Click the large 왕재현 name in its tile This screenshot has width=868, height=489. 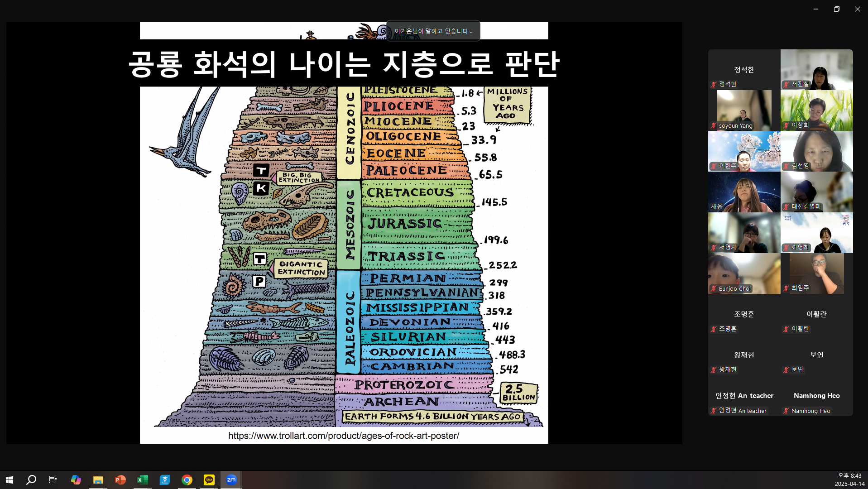744,355
